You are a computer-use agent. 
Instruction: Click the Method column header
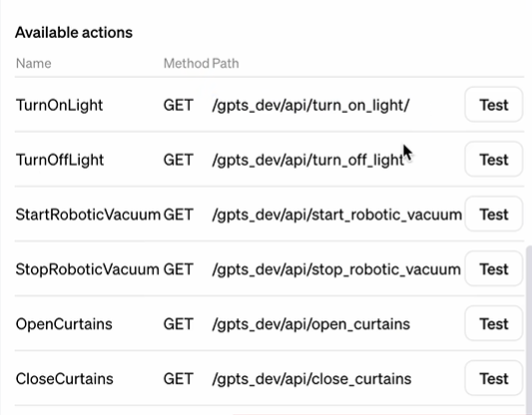coord(187,64)
